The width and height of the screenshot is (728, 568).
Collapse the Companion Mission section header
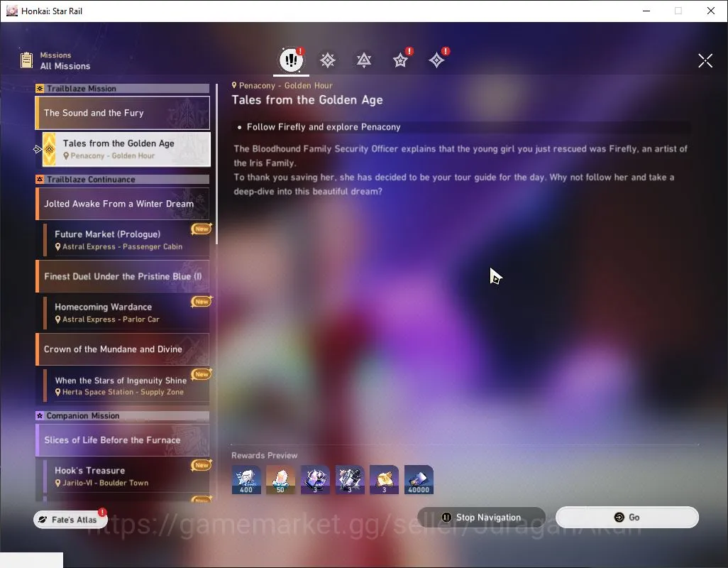coord(123,415)
